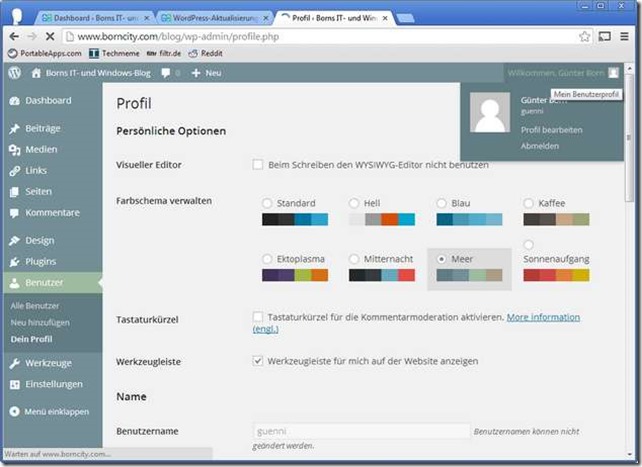Bookmark page with the star icon

click(585, 36)
